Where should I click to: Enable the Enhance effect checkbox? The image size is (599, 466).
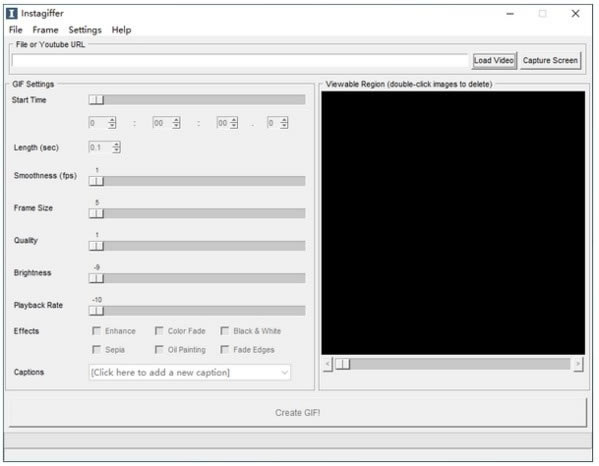[96, 331]
